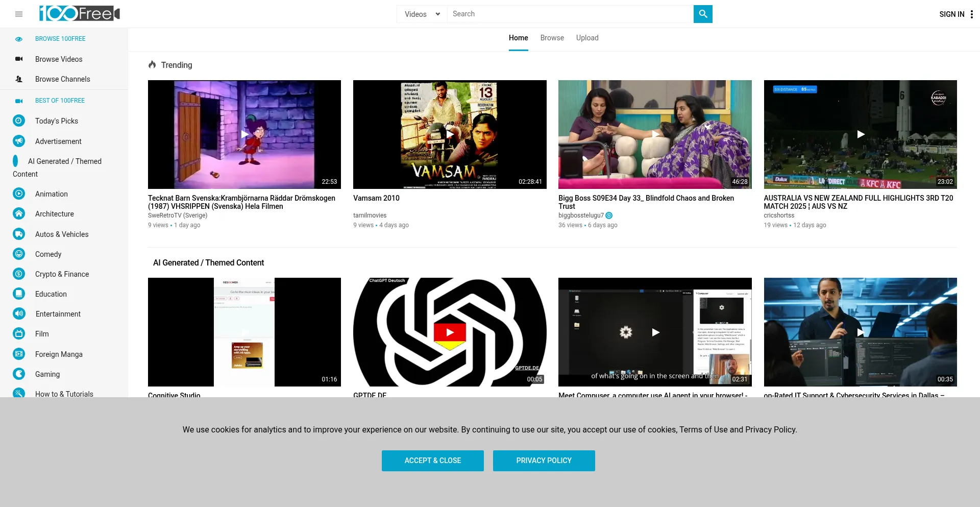Viewport: 980px width, 507px height.
Task: Open the Meet Computer AI agent thumbnail
Action: pos(655,332)
